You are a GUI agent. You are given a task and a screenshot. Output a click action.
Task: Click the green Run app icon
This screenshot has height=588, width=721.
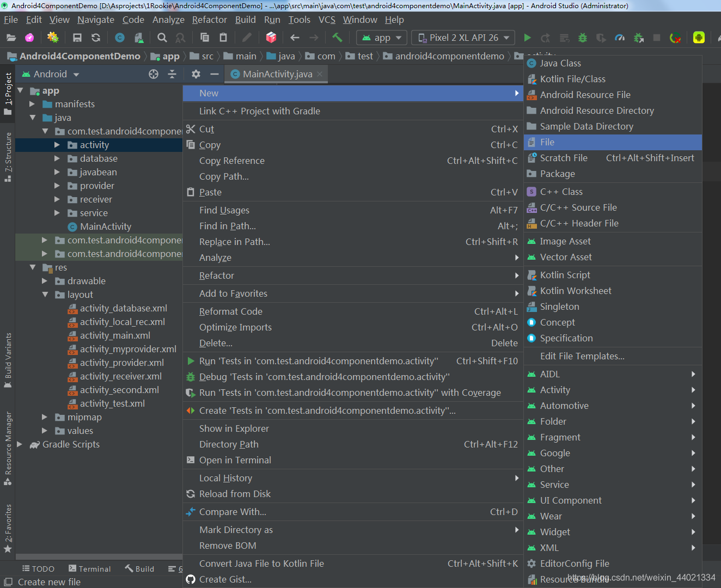point(527,38)
